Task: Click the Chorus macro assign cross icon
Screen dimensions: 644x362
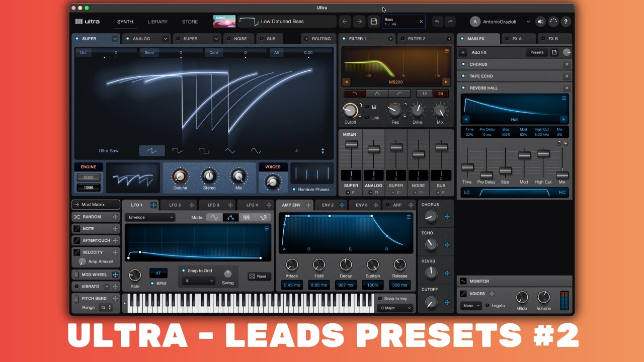Action: point(447,217)
